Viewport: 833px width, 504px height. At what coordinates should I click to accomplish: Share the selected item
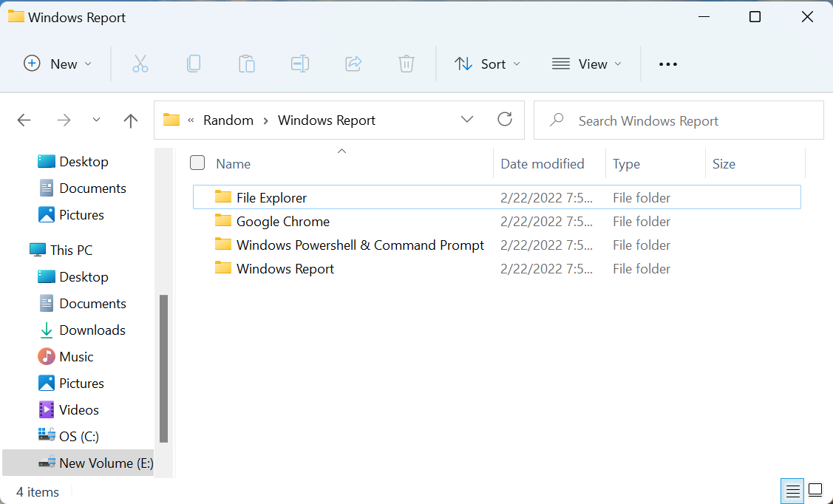pyautogui.click(x=353, y=64)
